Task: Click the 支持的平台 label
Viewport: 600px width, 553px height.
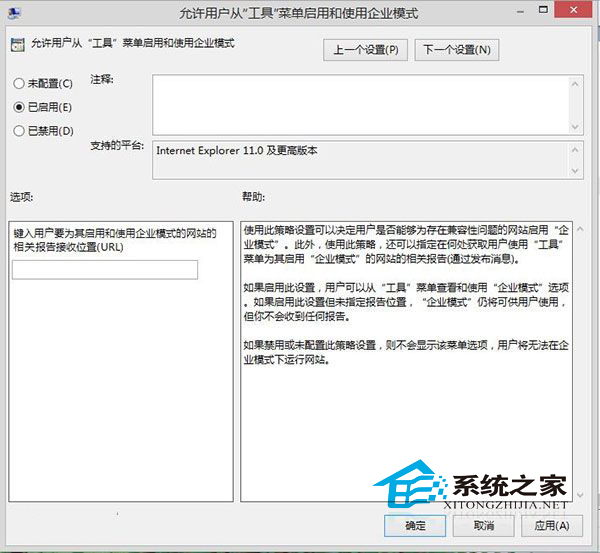Action: pos(117,145)
